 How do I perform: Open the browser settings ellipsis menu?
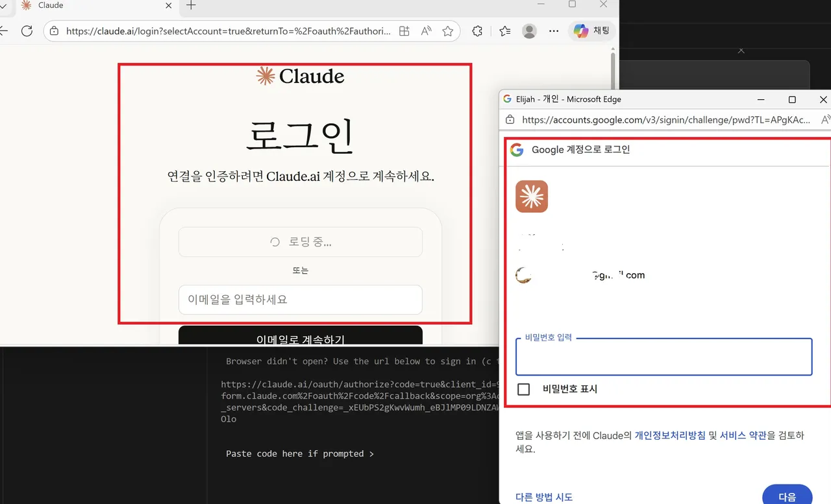click(x=553, y=30)
